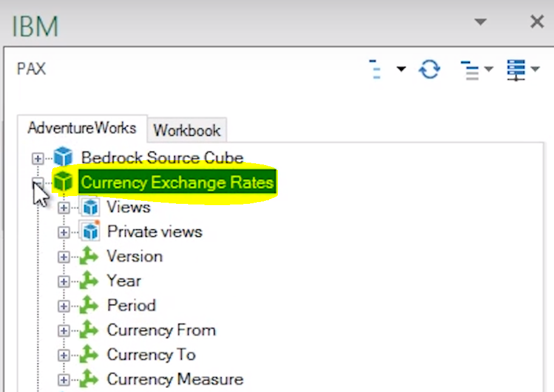Expand the Private views node
Screen dimensions: 554x392
tap(64, 232)
